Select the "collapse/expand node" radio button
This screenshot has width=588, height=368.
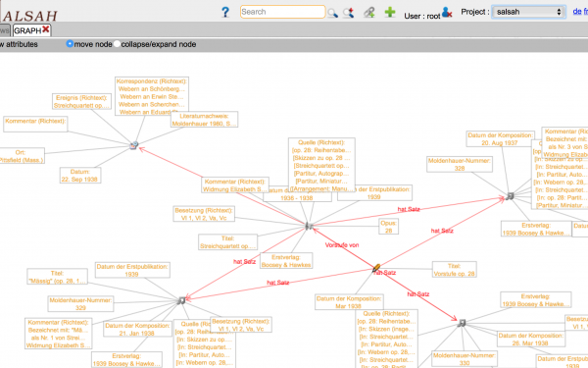(x=117, y=44)
